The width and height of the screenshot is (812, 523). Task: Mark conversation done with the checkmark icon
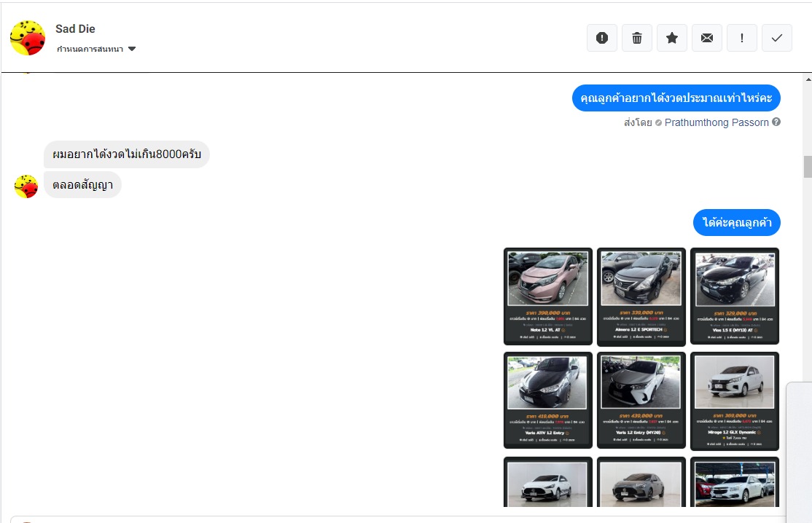point(777,38)
